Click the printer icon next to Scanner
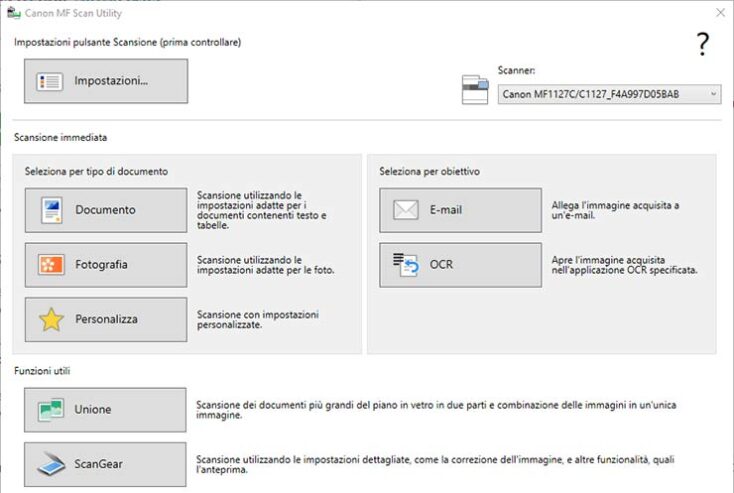Viewport: 734px width, 493px height. point(475,89)
